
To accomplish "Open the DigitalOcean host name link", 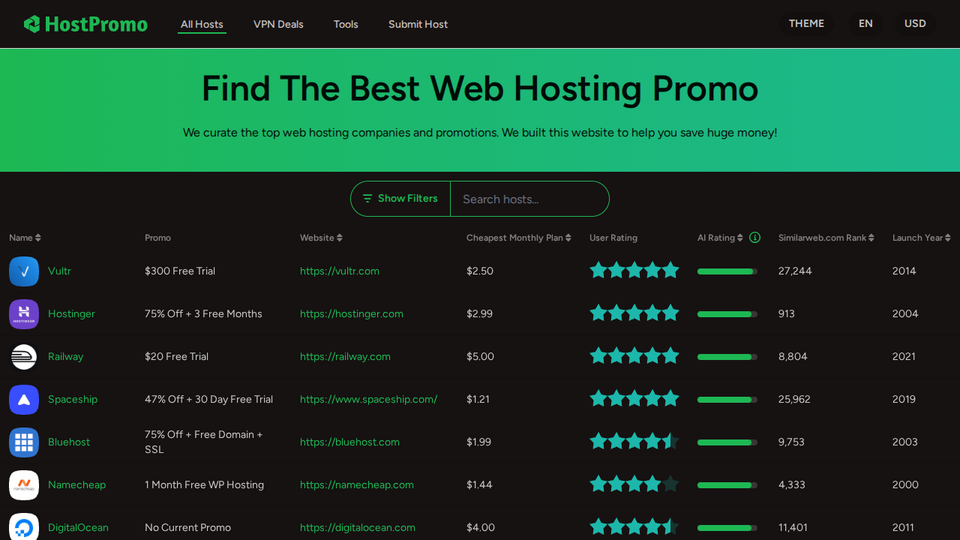I will (78, 527).
